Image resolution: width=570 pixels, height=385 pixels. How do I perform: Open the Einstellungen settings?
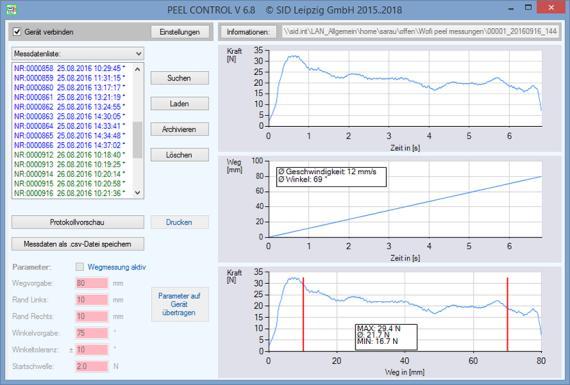[180, 32]
